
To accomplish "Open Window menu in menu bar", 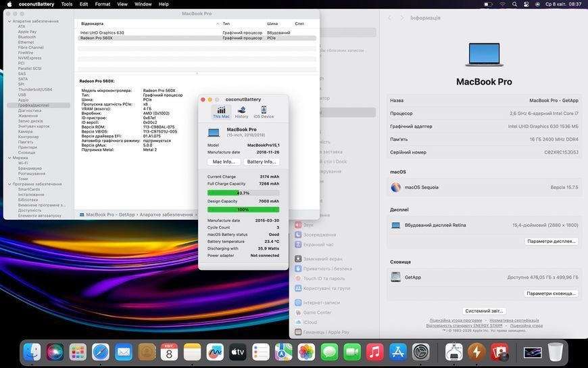I will tap(143, 4).
